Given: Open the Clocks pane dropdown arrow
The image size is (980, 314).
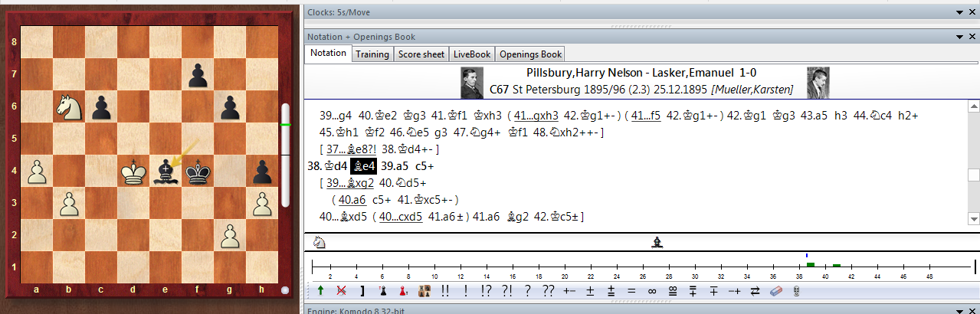Looking at the screenshot, I should pyautogui.click(x=959, y=12).
